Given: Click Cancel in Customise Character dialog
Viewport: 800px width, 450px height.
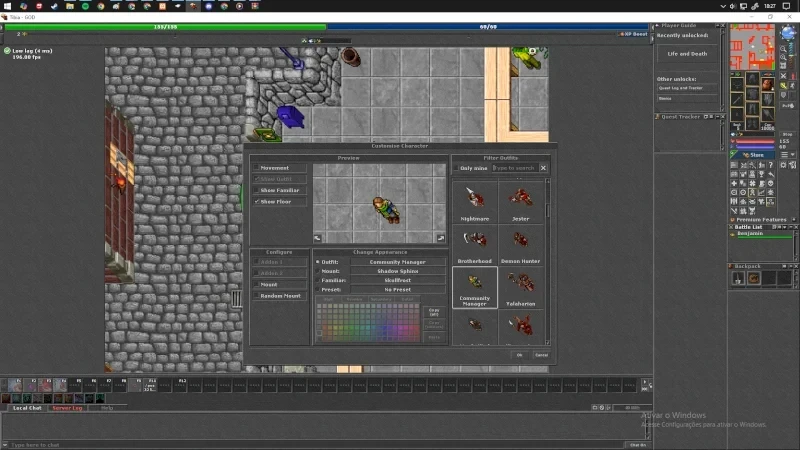Looking at the screenshot, I should pyautogui.click(x=541, y=355).
